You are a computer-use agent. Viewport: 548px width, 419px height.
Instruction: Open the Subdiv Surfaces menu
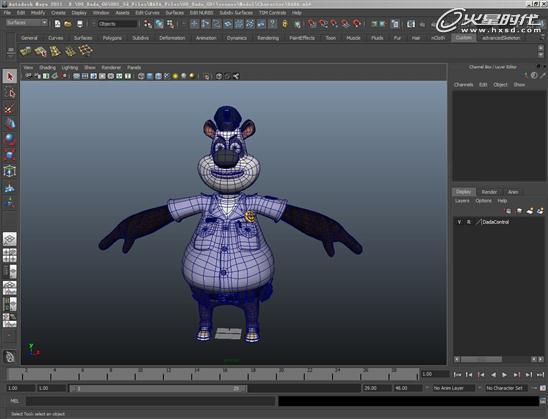point(236,13)
